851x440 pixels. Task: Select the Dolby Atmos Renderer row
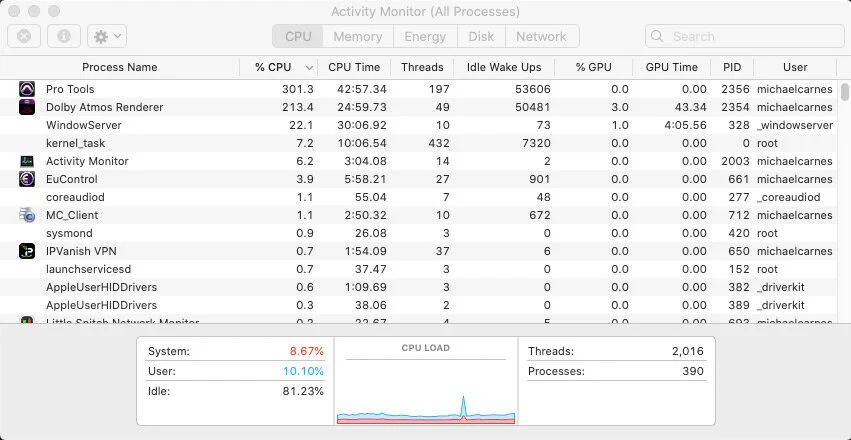click(419, 107)
